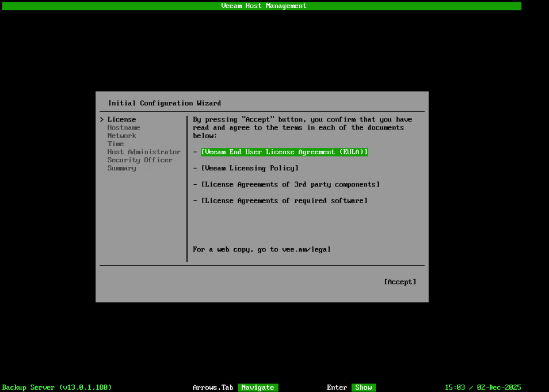Click the clock showing 15:03

click(x=454, y=387)
